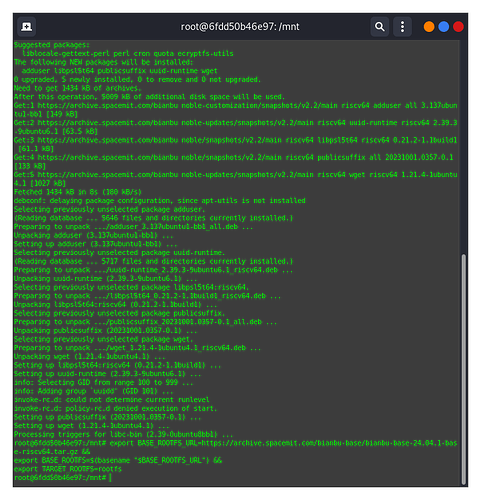481x500 pixels.
Task: Click 'Setting up adduser' line
Action: click(96, 244)
